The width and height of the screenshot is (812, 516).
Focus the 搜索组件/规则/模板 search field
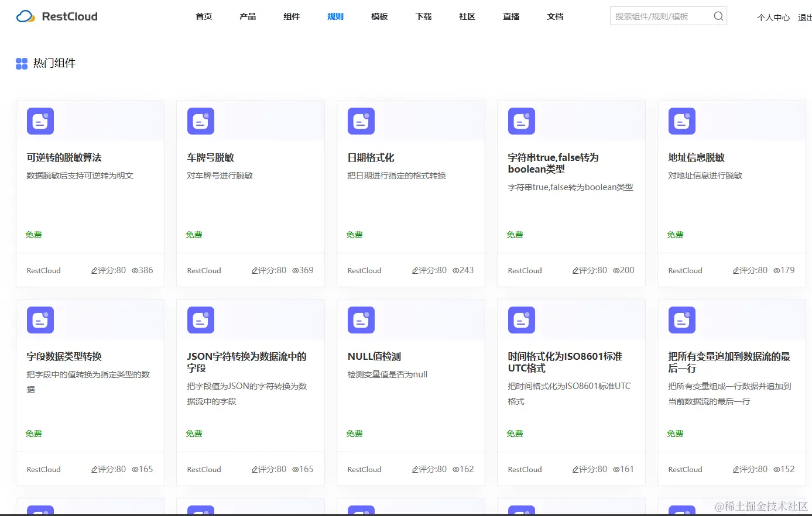668,16
